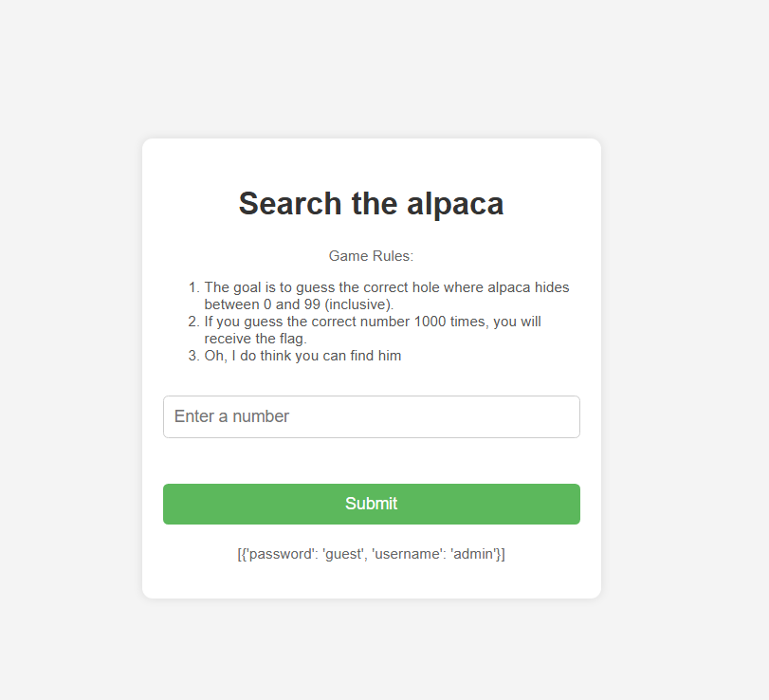Click the word 'hides' in rule one
Viewport: 769px width, 700px height.
(x=552, y=287)
